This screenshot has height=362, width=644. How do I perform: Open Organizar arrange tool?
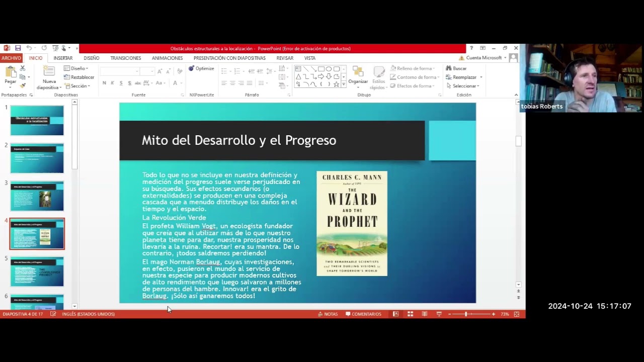pos(358,74)
